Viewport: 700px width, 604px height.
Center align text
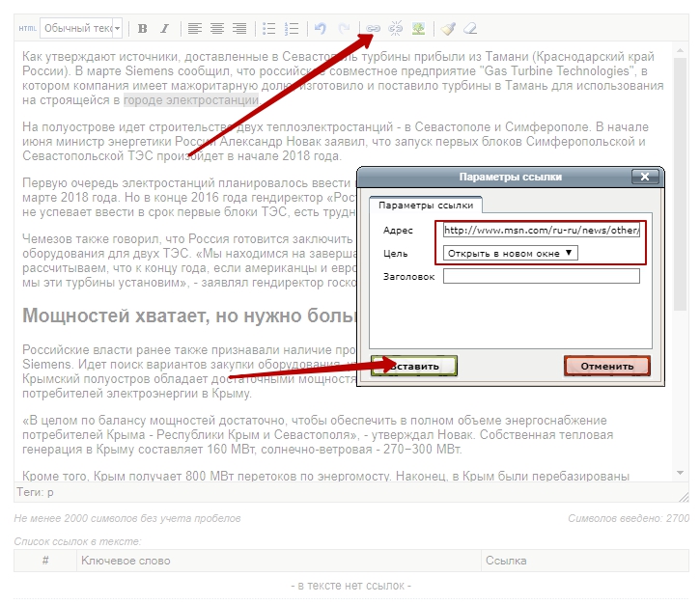pyautogui.click(x=217, y=29)
